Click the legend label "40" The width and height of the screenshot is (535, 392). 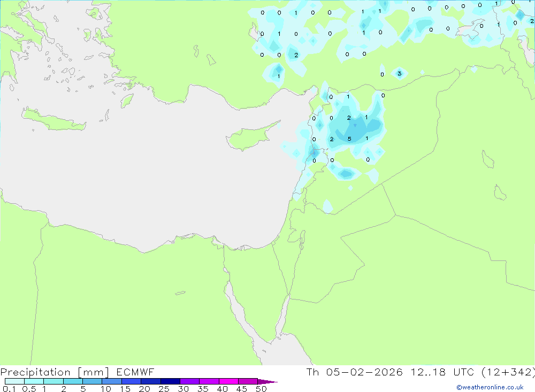222,389
